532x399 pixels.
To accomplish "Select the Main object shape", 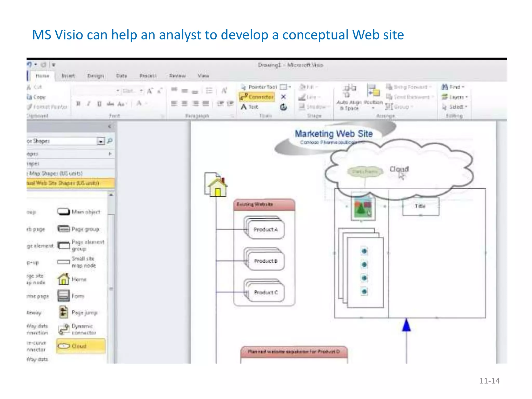I will coord(79,212).
